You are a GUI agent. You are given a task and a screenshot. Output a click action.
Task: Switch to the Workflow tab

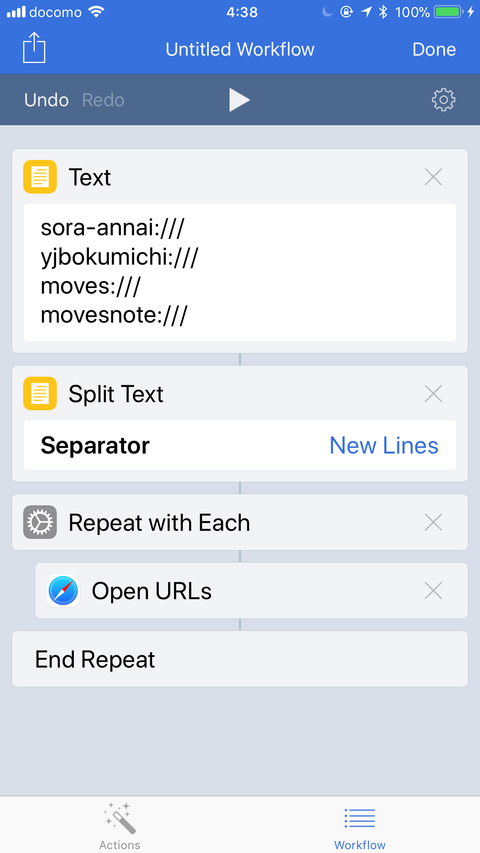pos(360,825)
